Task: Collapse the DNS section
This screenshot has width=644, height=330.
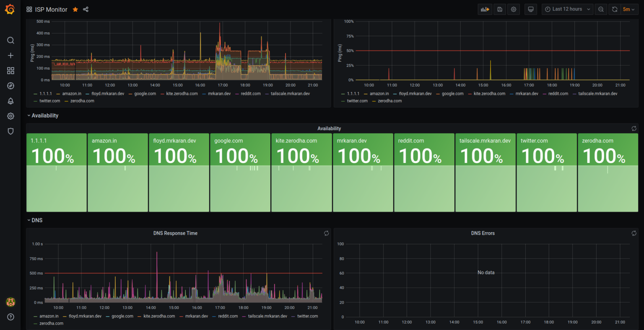Action: pos(35,220)
